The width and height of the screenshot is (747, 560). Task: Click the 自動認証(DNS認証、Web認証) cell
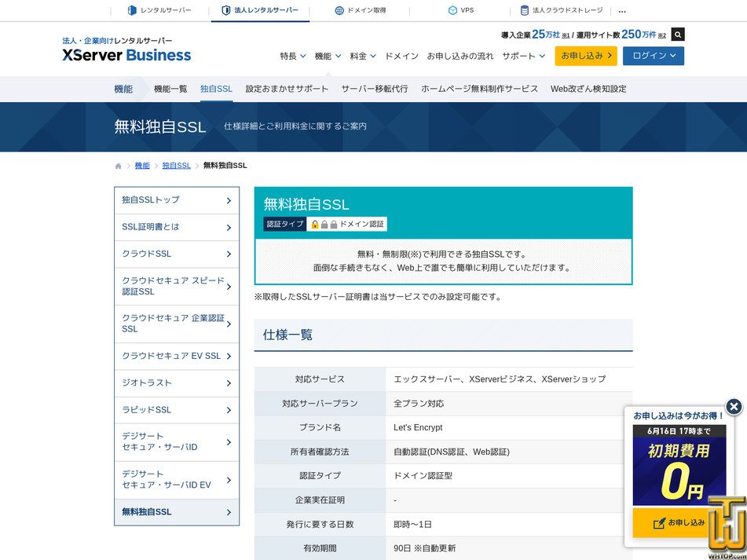click(x=509, y=452)
